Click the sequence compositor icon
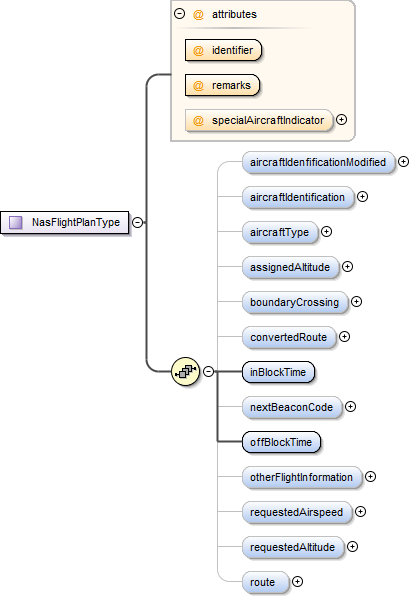Screen dimensions: 411x598 tap(185, 371)
